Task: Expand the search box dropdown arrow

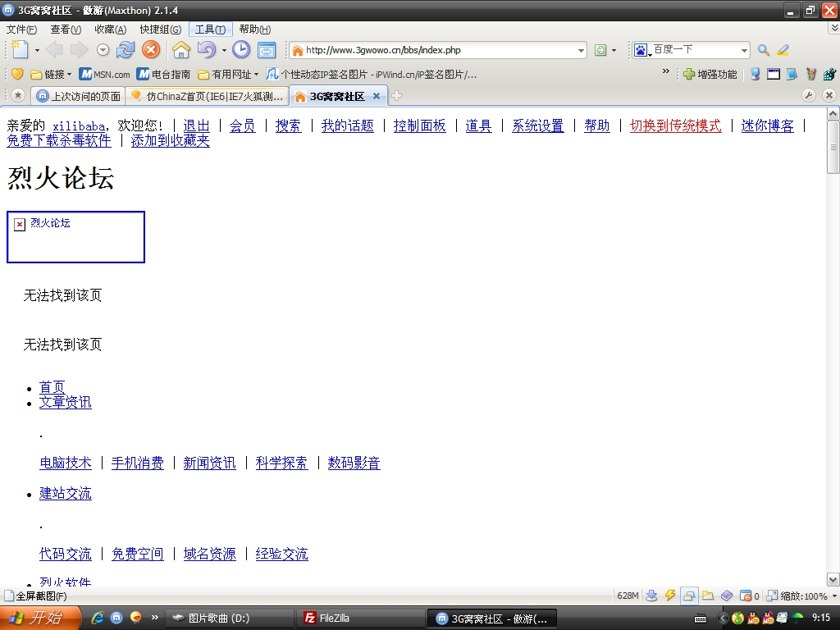Action: pos(744,50)
